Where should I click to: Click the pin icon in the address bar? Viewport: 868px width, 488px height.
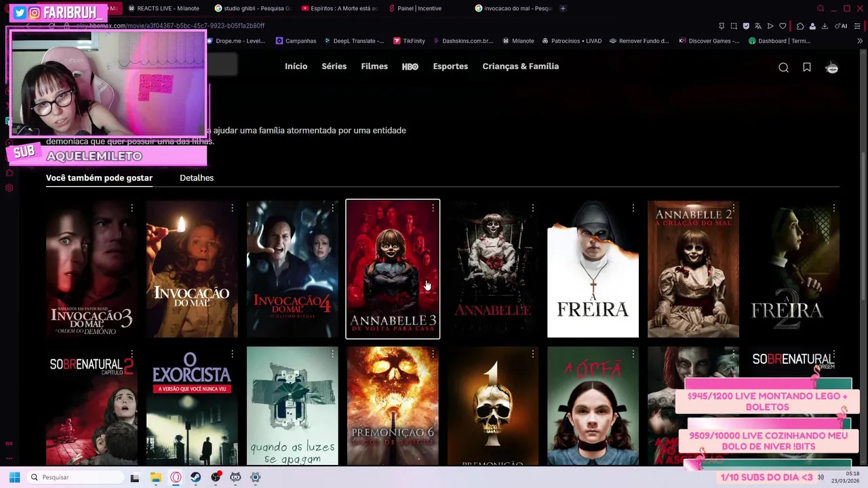722,26
